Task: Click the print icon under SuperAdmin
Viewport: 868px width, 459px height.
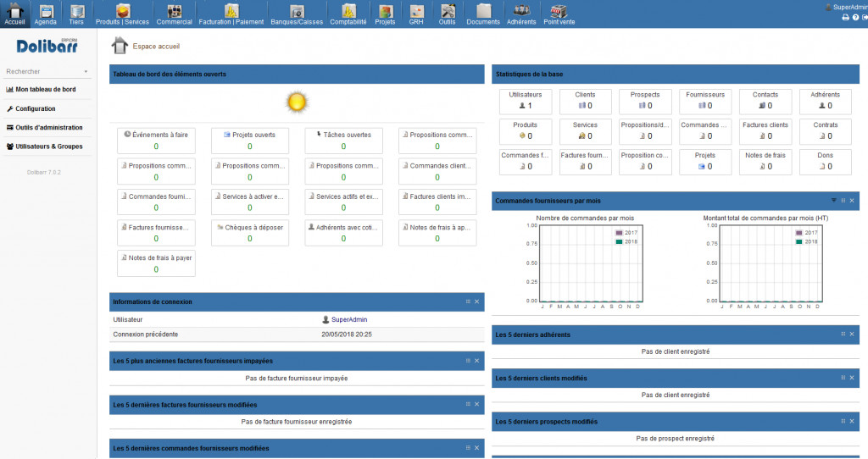Action: click(x=845, y=17)
